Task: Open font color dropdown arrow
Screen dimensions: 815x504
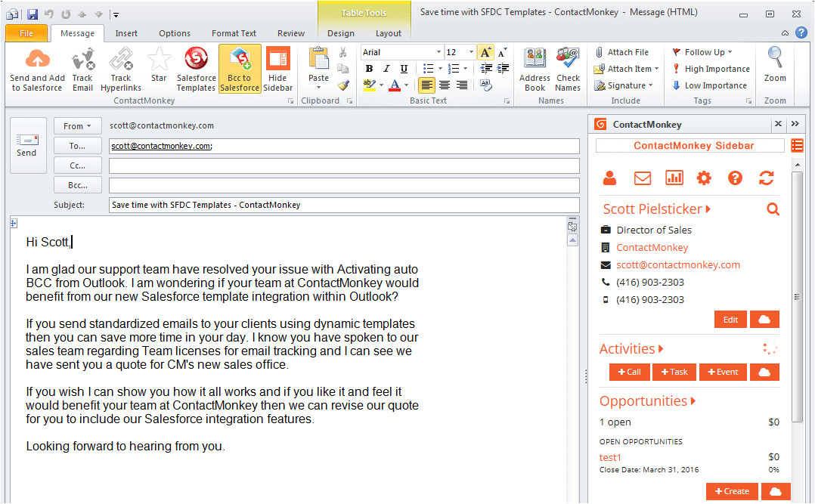Action: click(x=407, y=85)
